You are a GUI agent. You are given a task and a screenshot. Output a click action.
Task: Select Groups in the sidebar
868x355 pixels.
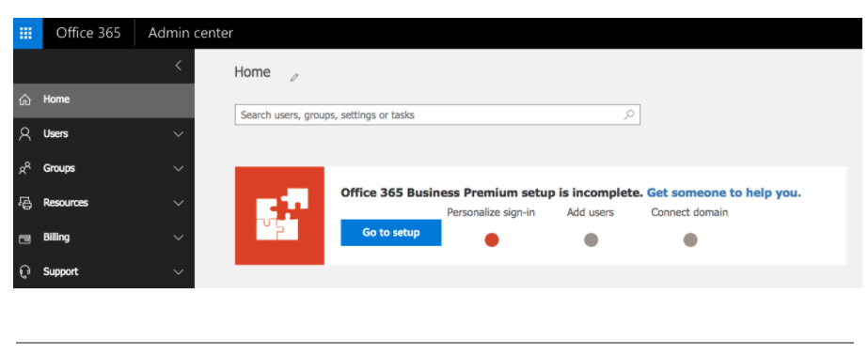tap(104, 169)
